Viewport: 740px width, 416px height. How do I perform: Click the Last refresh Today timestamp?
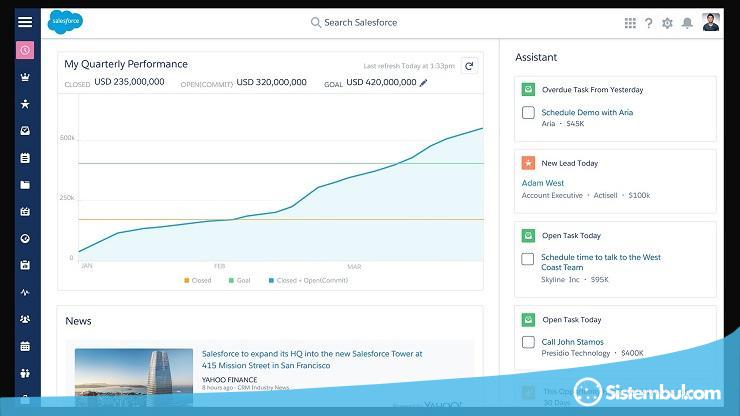(x=409, y=66)
